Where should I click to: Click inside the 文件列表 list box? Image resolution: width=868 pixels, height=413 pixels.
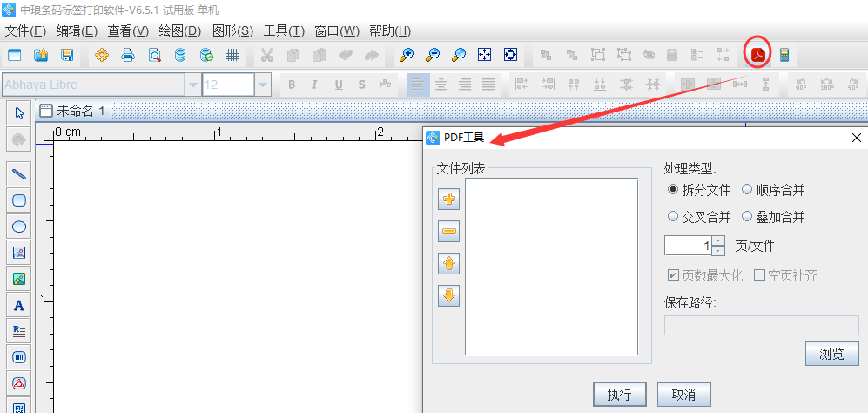pyautogui.click(x=551, y=267)
